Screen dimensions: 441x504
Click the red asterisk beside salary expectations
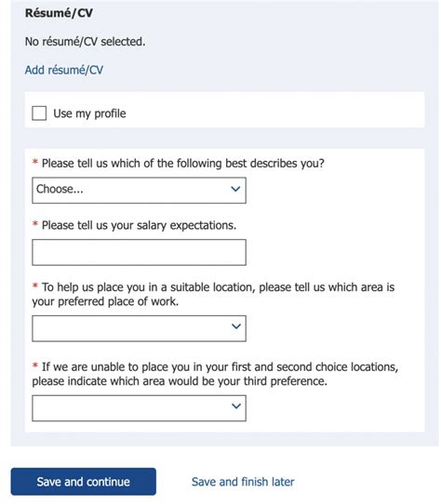[35, 224]
